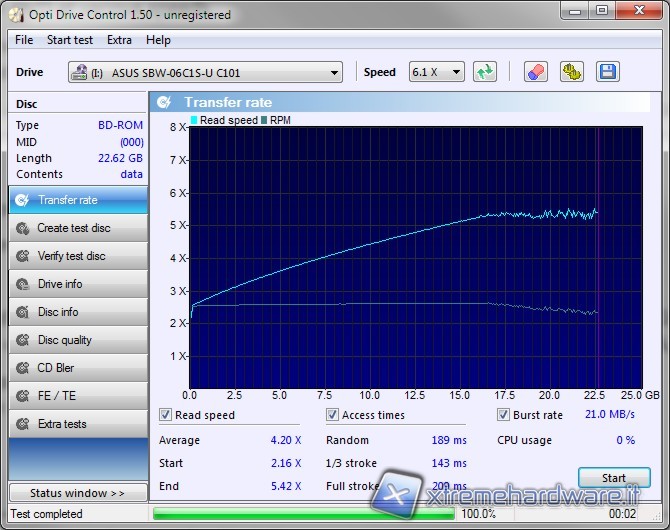Screen dimensions: 670x530
Task: Expand the Status window panel
Action: (x=77, y=493)
